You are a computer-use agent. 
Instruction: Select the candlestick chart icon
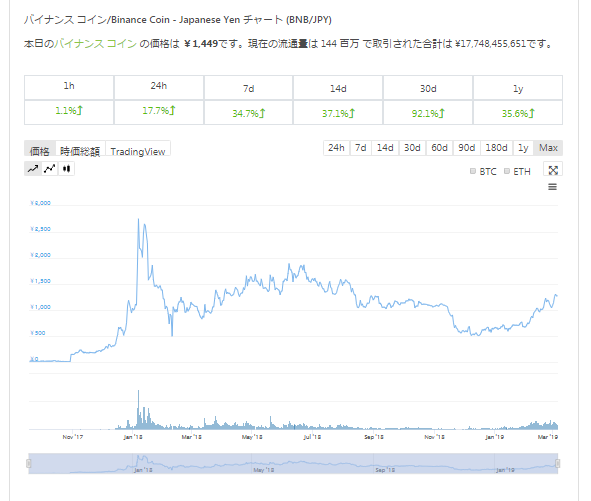(x=66, y=169)
